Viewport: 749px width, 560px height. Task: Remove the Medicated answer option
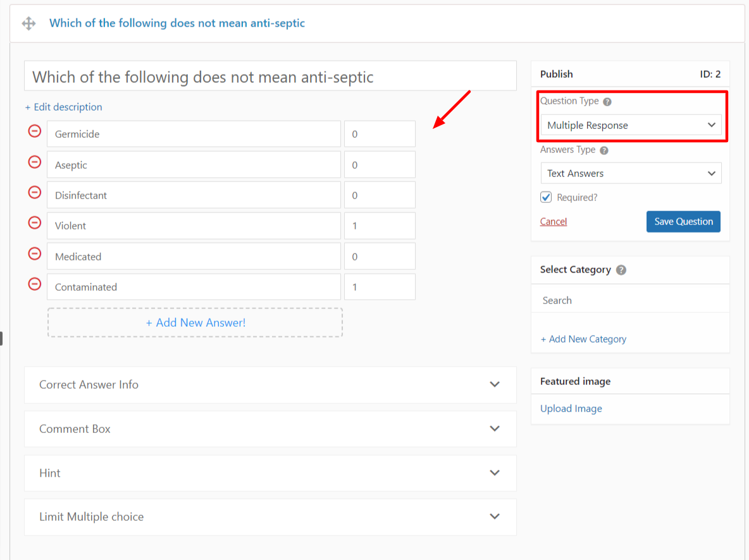(35, 254)
